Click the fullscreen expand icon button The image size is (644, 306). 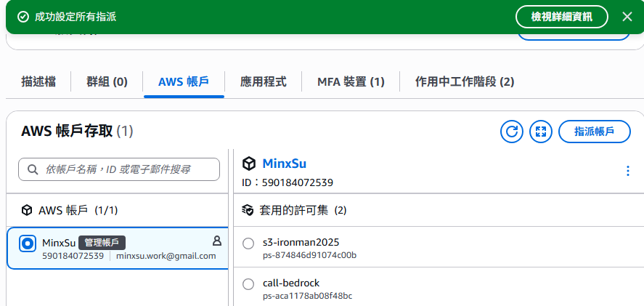pos(540,132)
